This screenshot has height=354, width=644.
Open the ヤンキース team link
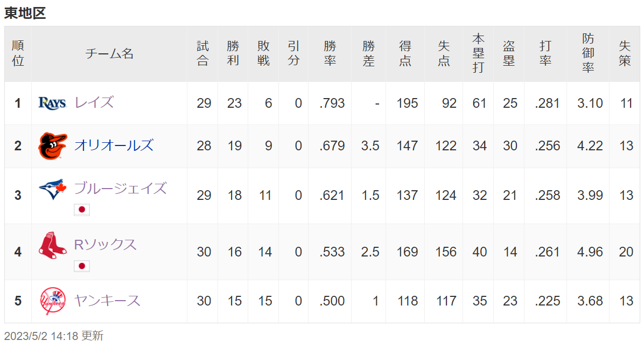[107, 301]
